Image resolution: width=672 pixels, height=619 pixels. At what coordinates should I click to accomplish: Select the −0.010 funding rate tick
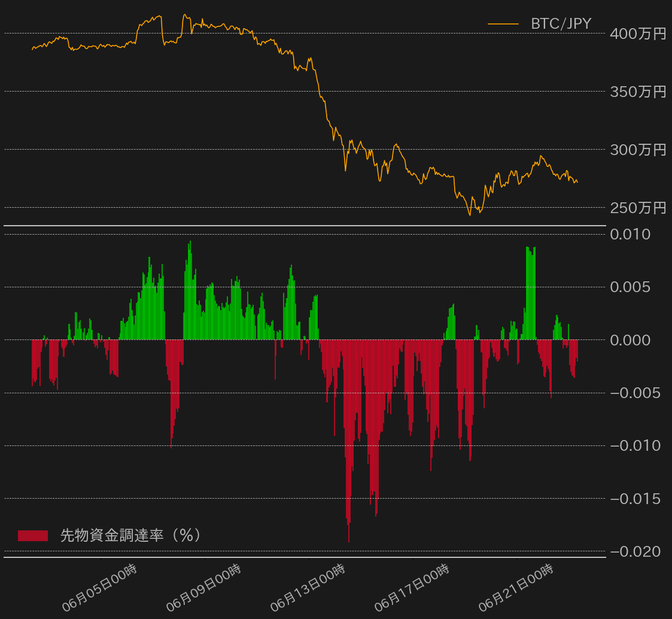(634, 446)
